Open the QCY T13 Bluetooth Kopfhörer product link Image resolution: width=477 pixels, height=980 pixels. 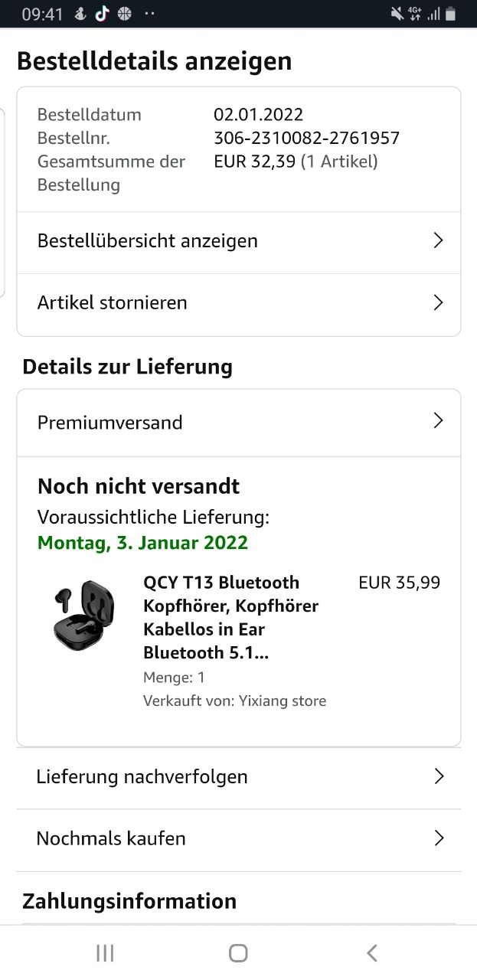(230, 617)
